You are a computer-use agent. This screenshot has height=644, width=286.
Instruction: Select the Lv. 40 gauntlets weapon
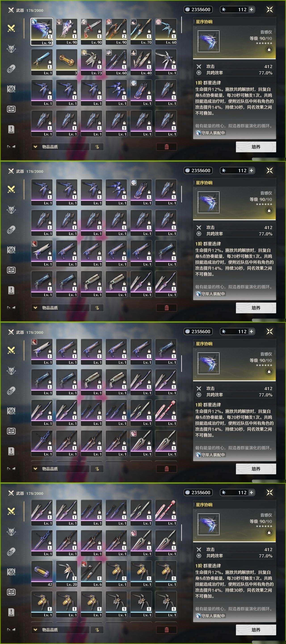click(x=141, y=62)
